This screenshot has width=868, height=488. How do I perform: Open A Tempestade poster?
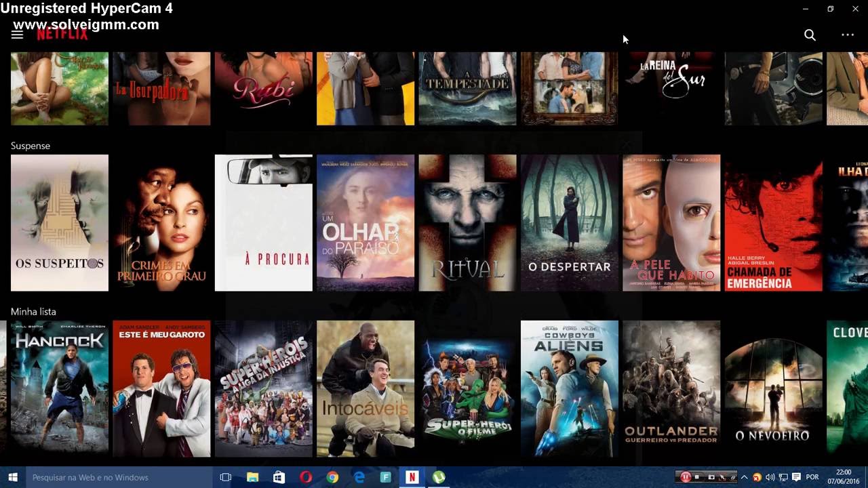[467, 88]
